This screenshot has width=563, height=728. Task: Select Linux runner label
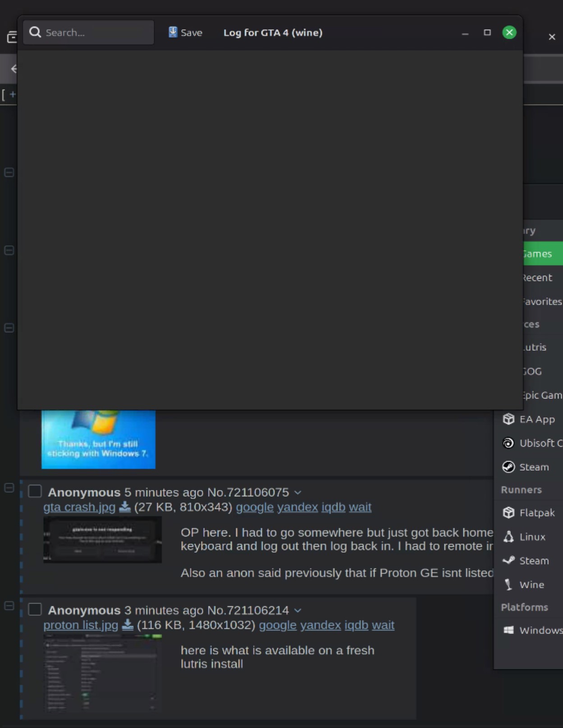pyautogui.click(x=532, y=537)
